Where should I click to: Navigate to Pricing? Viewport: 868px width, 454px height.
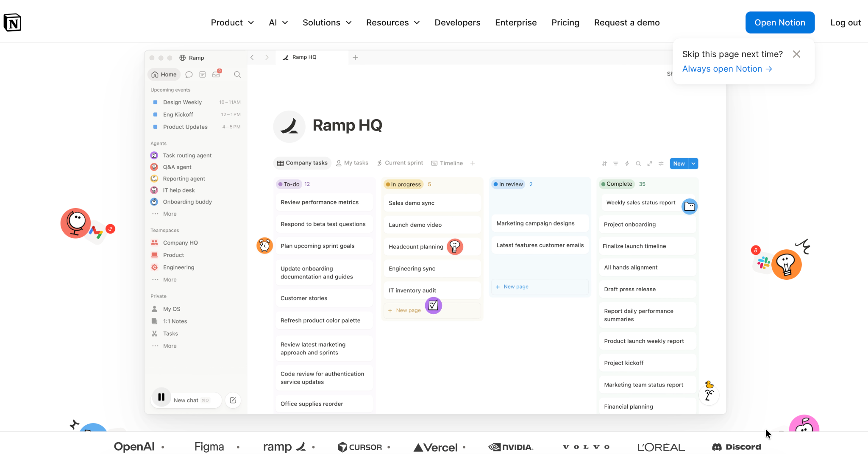tap(565, 22)
